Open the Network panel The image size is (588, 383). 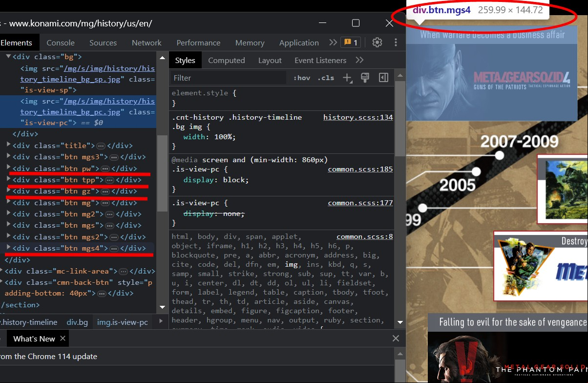pos(147,43)
